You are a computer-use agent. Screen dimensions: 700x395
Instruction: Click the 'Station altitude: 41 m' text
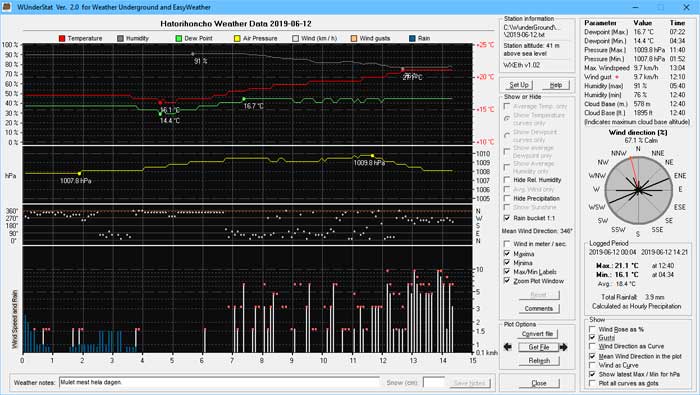531,46
